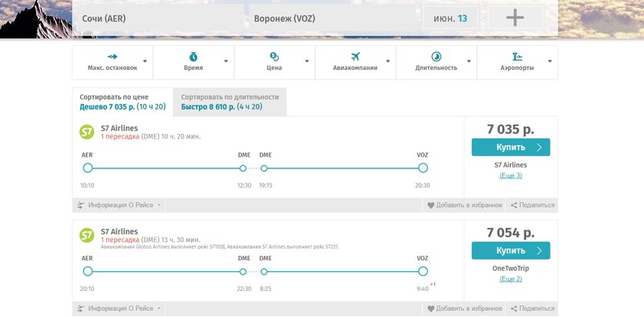
Task: Open the Еще 3 offers link
Action: click(x=510, y=175)
